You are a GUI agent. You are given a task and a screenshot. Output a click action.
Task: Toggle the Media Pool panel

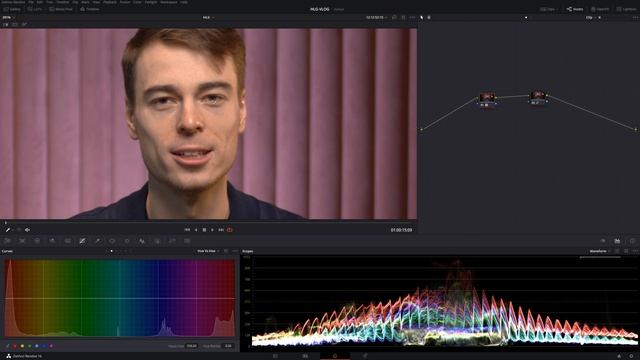click(x=60, y=9)
